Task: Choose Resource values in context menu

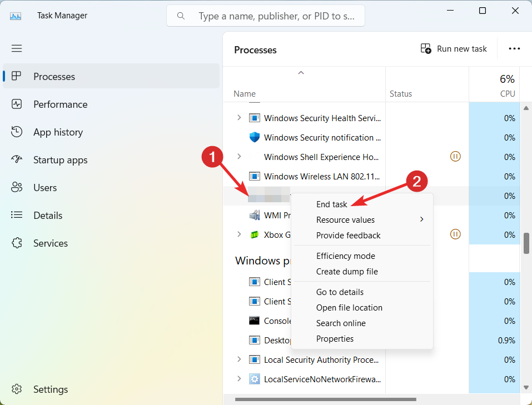Action: 362,220
